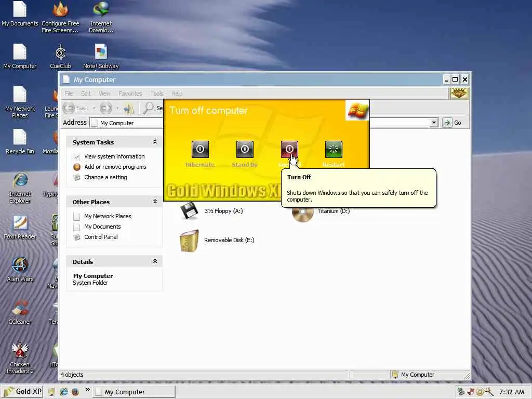This screenshot has height=399, width=532.
Task: Open the Removable Disk (E:) drive
Action: click(217, 240)
